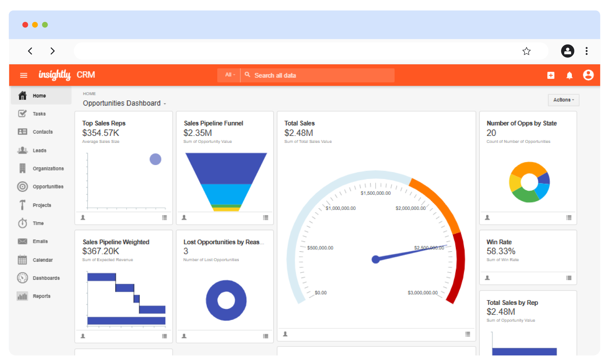This screenshot has width=609, height=364.
Task: Open the Home breadcrumb link
Action: click(x=89, y=93)
